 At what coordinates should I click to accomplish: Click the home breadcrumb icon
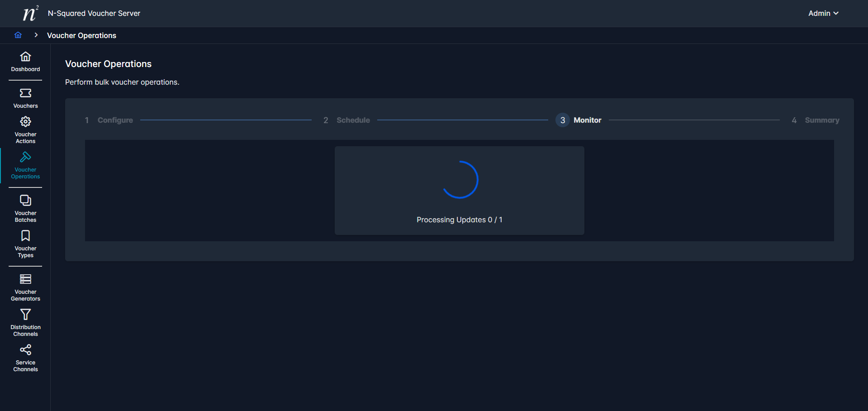pos(18,35)
